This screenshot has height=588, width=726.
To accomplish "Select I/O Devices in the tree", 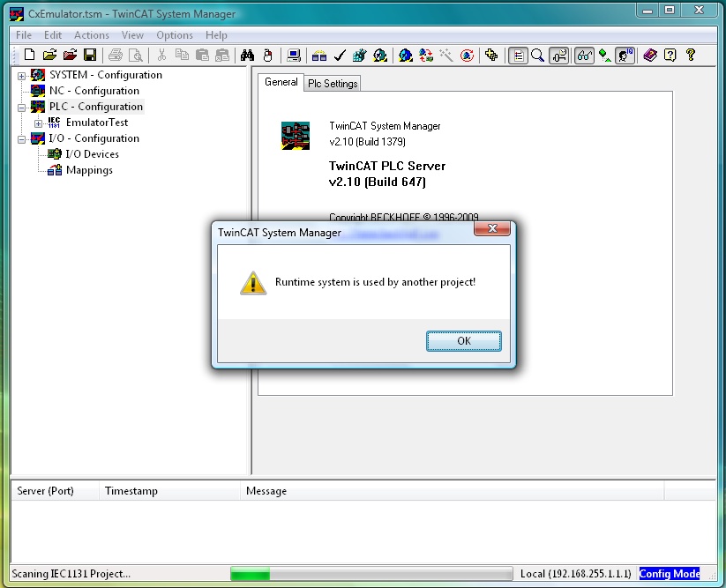I will pyautogui.click(x=92, y=154).
